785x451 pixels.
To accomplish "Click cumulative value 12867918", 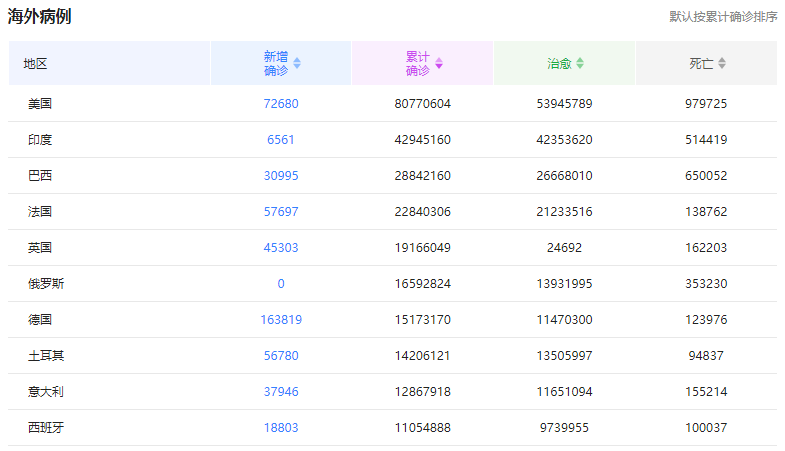I will 423,392.
